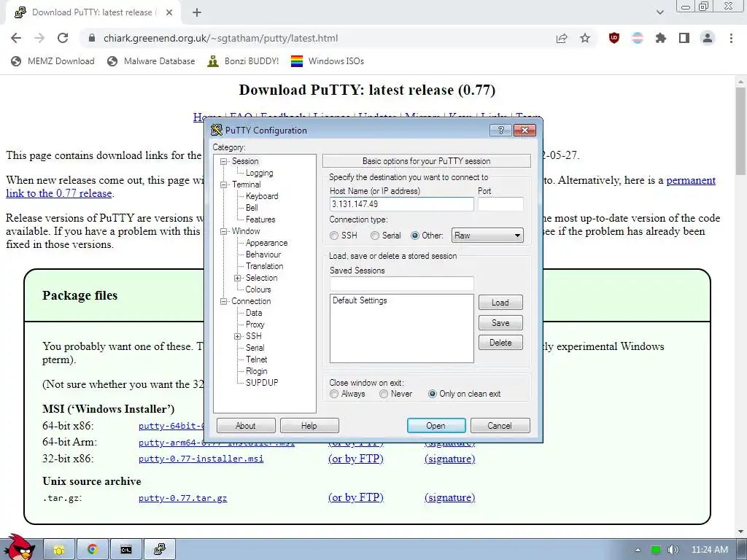Expand the SSH tree node
The image size is (747, 560).
(237, 336)
